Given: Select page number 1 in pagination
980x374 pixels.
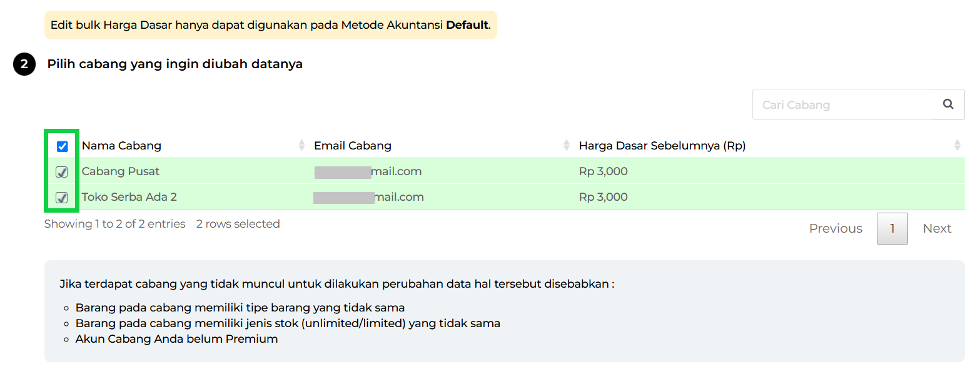Looking at the screenshot, I should pyautogui.click(x=892, y=229).
